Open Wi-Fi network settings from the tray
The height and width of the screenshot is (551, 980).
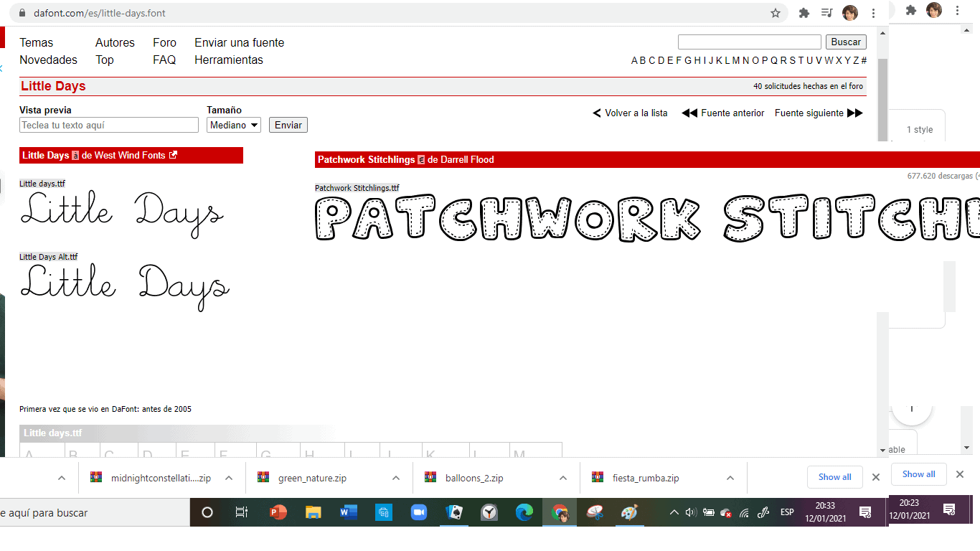click(744, 512)
